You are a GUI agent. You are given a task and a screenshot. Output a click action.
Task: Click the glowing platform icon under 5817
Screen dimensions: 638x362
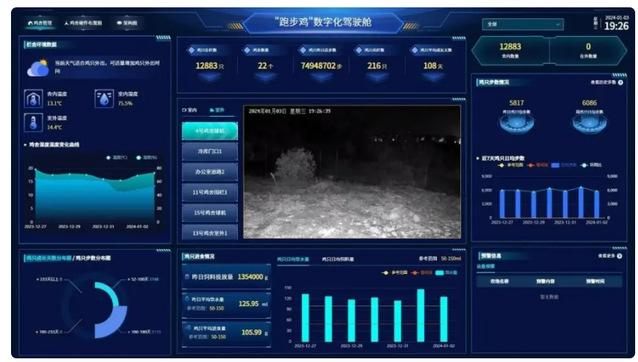(516, 124)
